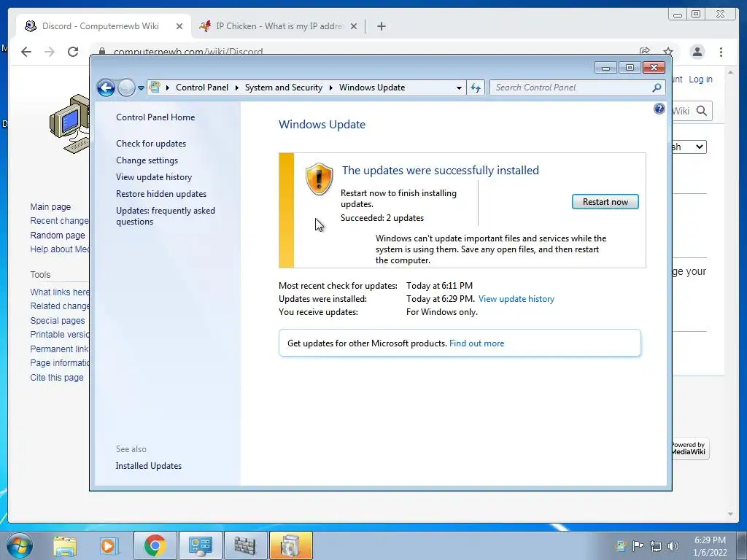Select Control Panel breadcrumb
The image size is (747, 560).
click(202, 87)
